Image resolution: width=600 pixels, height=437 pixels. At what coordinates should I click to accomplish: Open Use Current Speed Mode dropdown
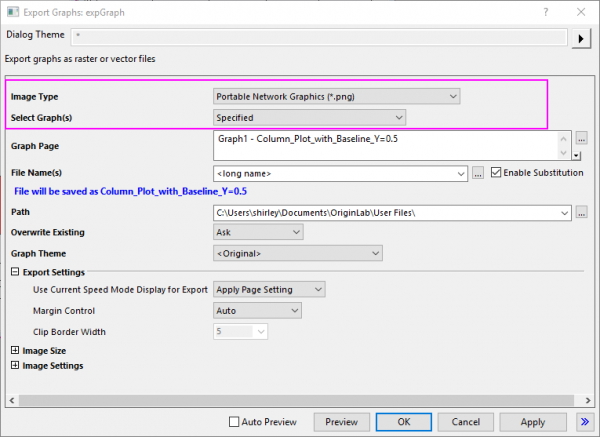(x=269, y=290)
